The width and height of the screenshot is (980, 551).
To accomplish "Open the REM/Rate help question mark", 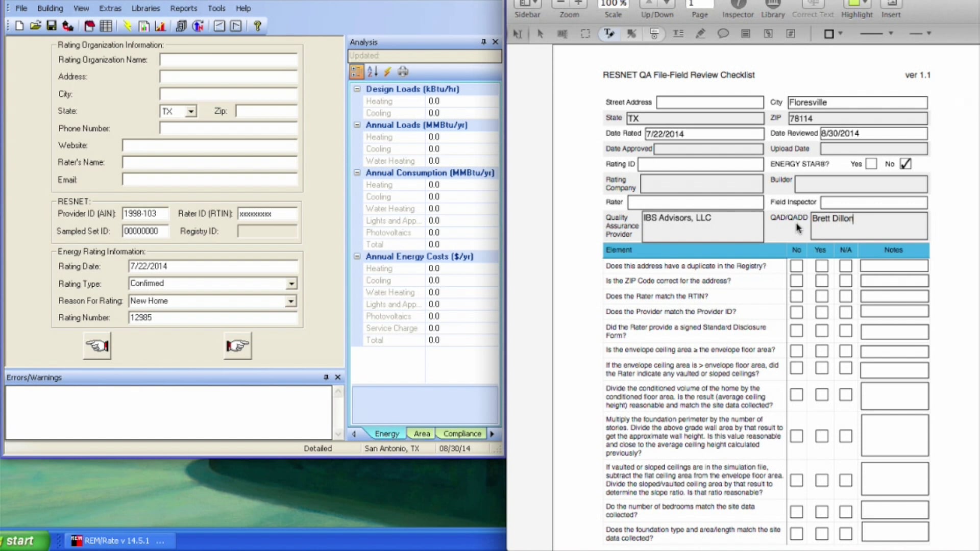I will pos(258,26).
